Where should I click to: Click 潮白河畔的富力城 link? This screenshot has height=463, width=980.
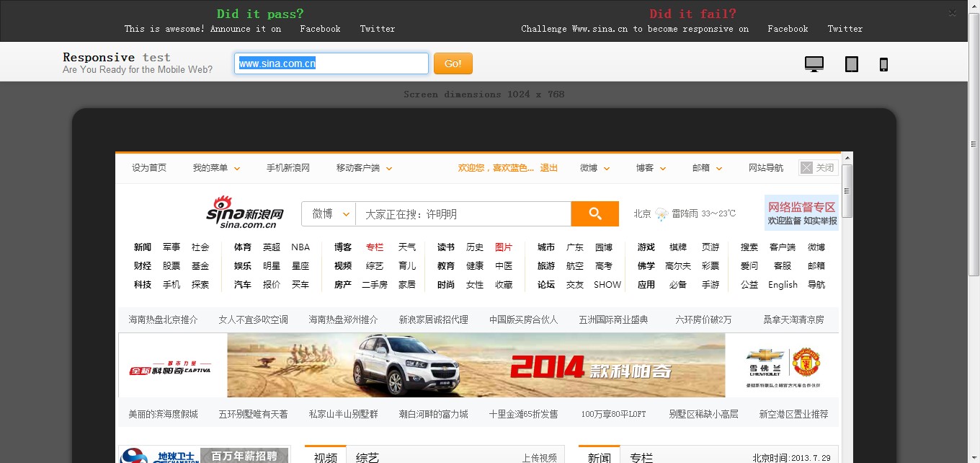point(433,414)
